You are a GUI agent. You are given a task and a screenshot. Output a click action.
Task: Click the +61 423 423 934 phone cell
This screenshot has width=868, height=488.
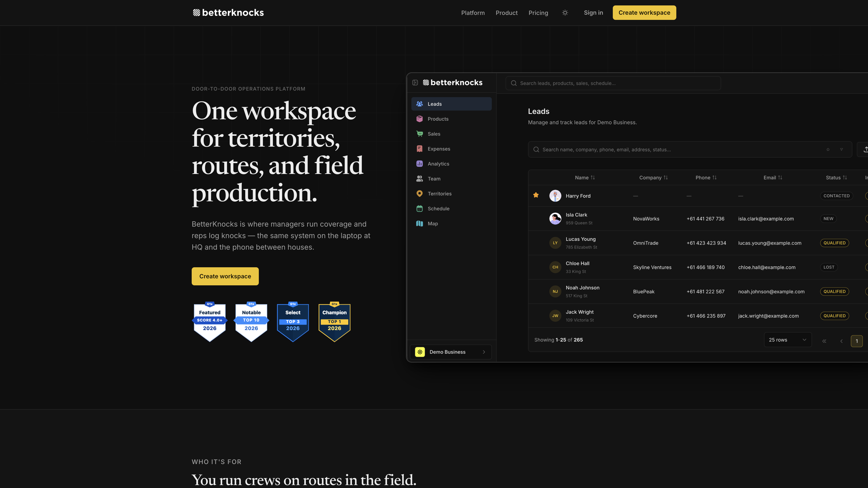tap(706, 243)
